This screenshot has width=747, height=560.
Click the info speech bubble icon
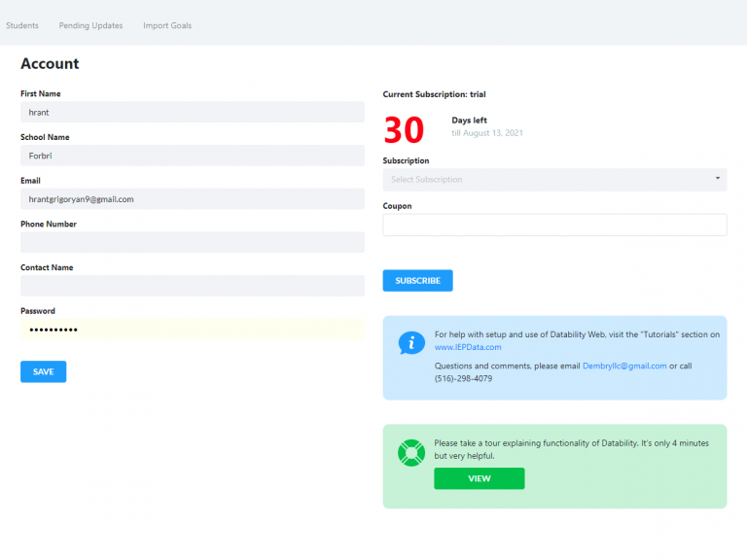(411, 343)
